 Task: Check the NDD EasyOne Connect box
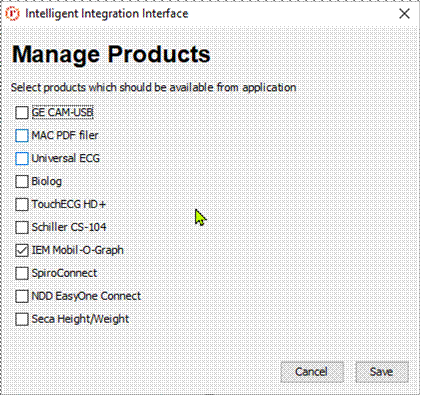[22, 296]
